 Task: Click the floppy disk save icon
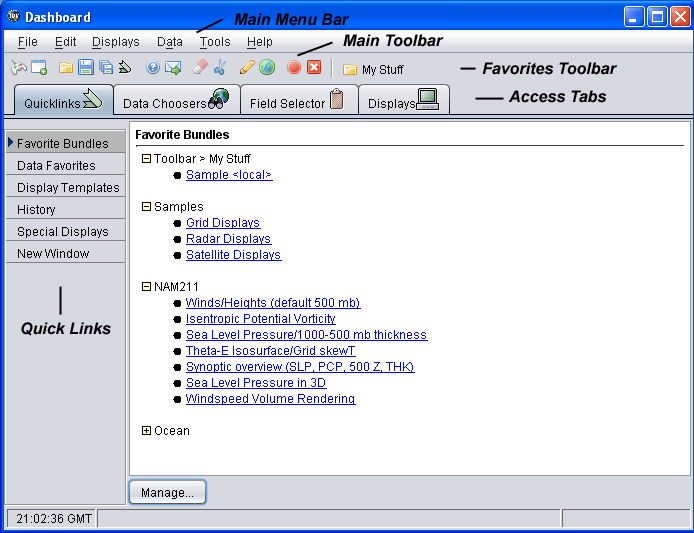pos(85,68)
